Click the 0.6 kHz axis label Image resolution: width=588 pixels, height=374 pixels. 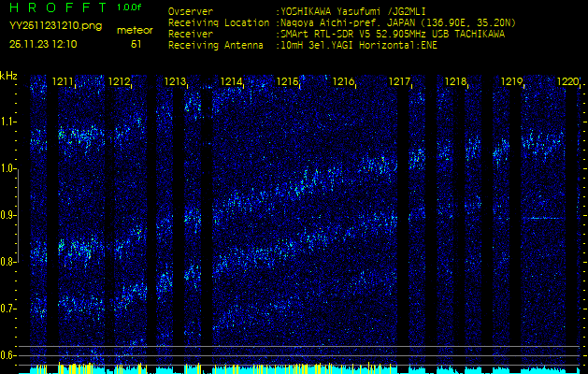7,355
